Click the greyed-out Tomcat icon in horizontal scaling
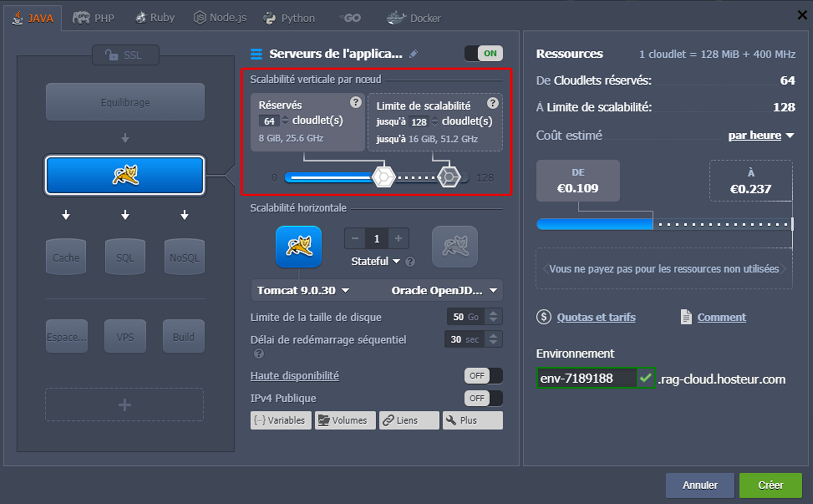This screenshot has width=813, height=504. (x=454, y=246)
